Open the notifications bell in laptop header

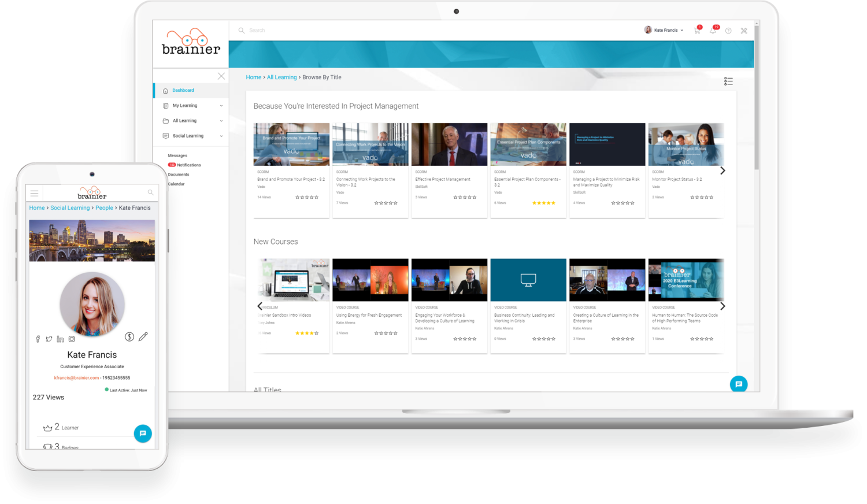pos(713,30)
